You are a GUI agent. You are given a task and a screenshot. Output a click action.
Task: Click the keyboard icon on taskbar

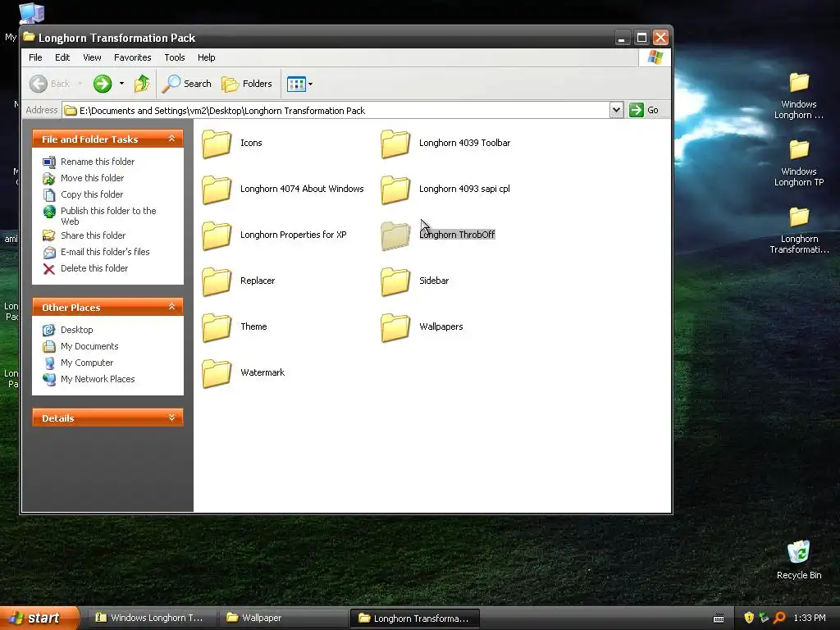[719, 619]
